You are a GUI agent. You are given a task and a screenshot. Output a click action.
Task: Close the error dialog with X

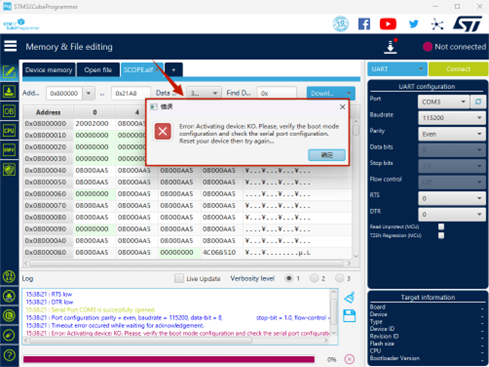click(342, 107)
